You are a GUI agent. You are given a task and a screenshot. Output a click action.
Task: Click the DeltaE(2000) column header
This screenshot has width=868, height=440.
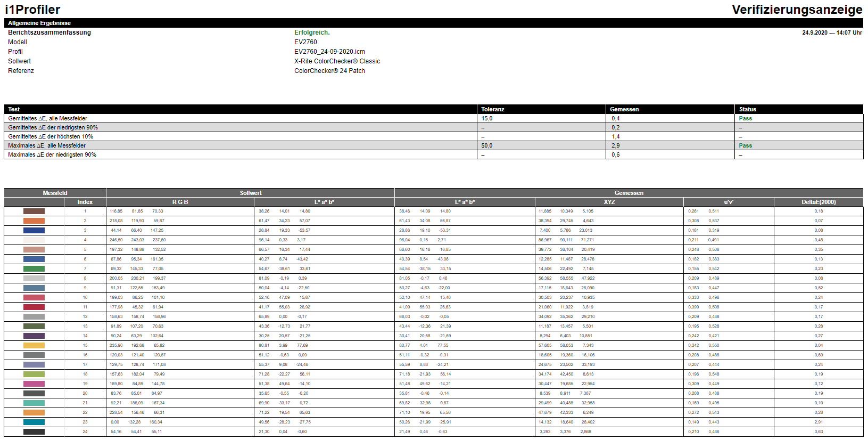point(819,202)
